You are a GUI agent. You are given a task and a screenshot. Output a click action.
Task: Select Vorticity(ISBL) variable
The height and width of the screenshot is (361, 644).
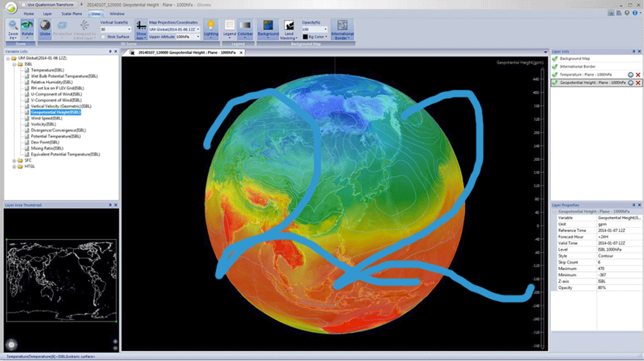[x=43, y=124]
